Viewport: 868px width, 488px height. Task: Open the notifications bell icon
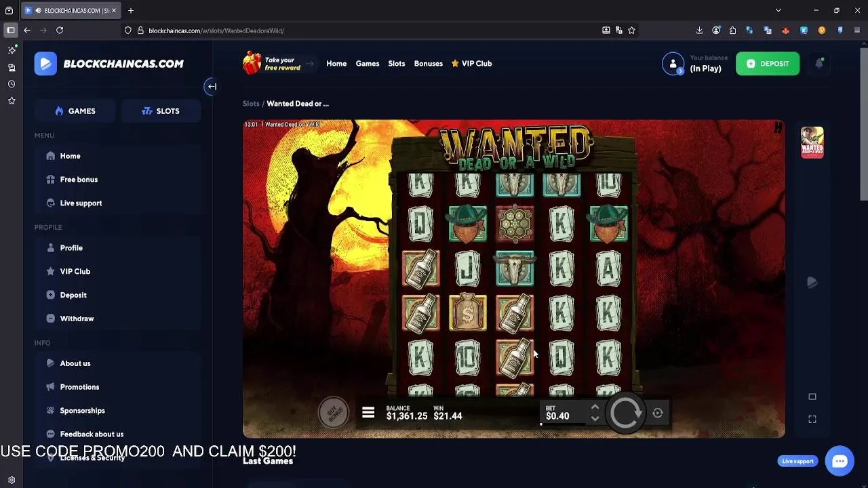(x=819, y=63)
